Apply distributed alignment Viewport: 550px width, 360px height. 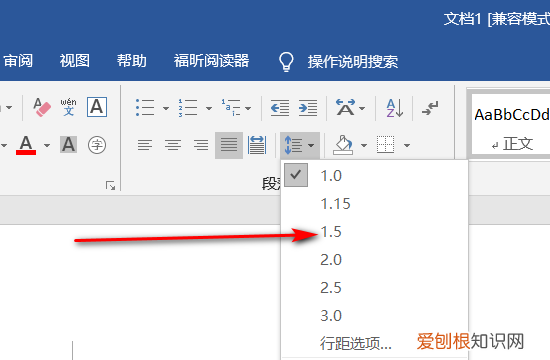(257, 145)
